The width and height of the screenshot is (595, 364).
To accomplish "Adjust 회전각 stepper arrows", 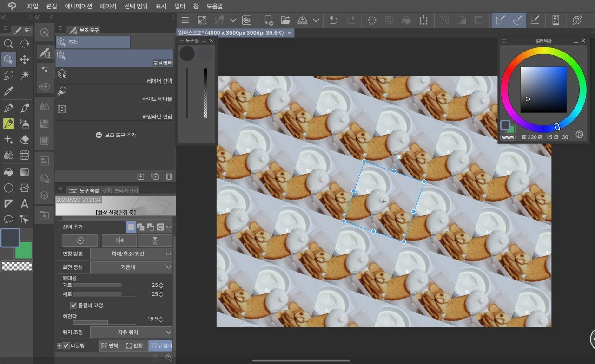I will click(161, 319).
